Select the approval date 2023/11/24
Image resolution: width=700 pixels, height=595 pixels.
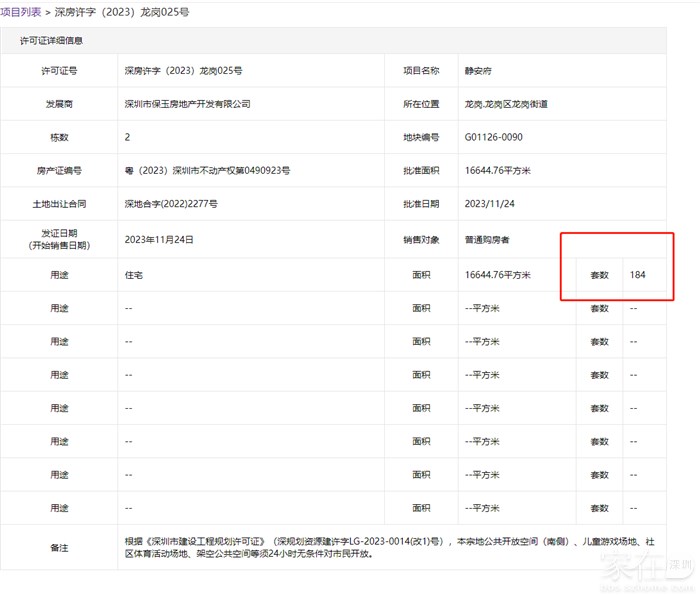489,204
